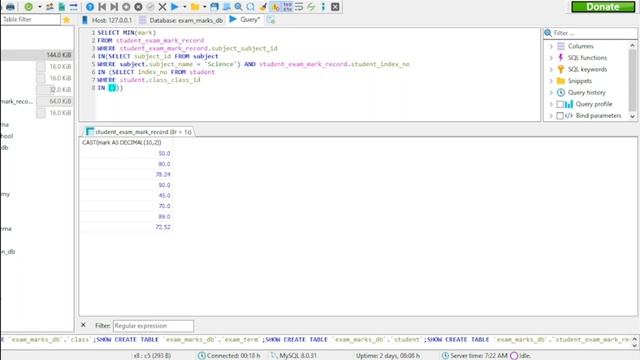This screenshot has height=360, width=640.
Task: Click the green refresh icon
Action: click(28, 7)
